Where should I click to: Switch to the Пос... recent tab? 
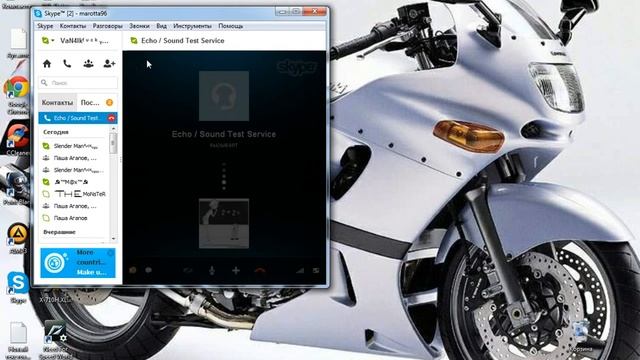click(x=90, y=102)
